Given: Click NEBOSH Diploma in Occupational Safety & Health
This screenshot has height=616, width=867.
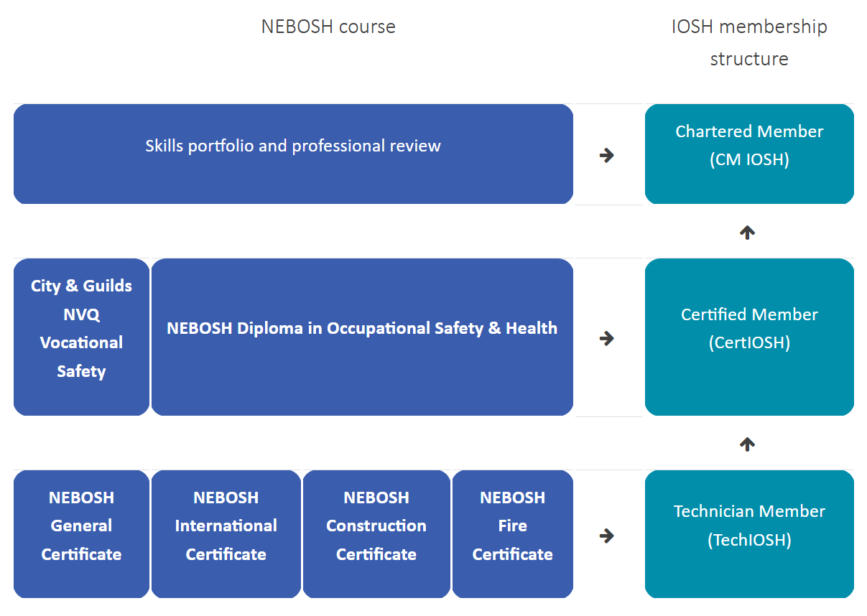Looking at the screenshot, I should tap(362, 337).
